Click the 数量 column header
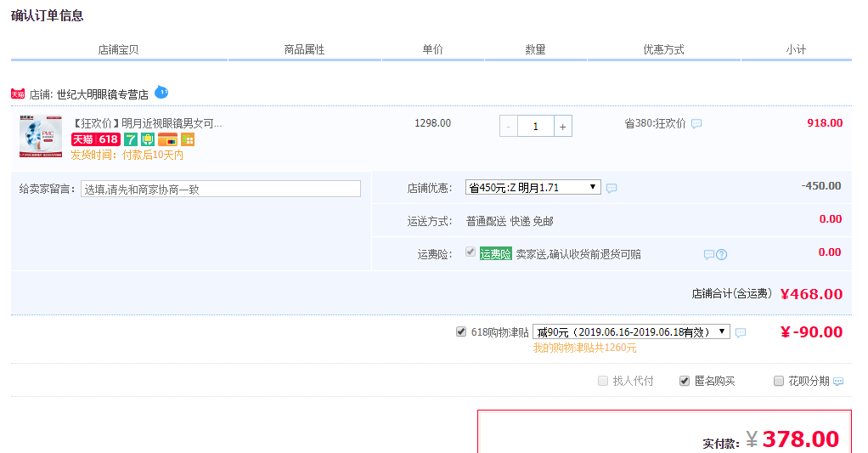Screen dimensions: 868x453 [535, 50]
